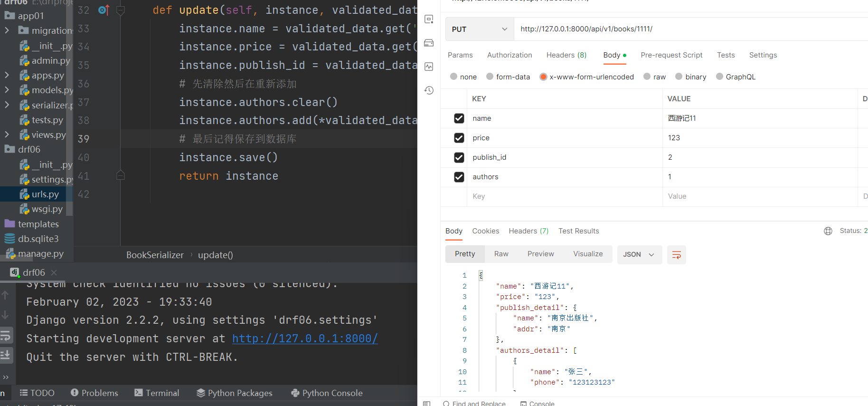Open the Python Packages tool window

[x=235, y=393]
